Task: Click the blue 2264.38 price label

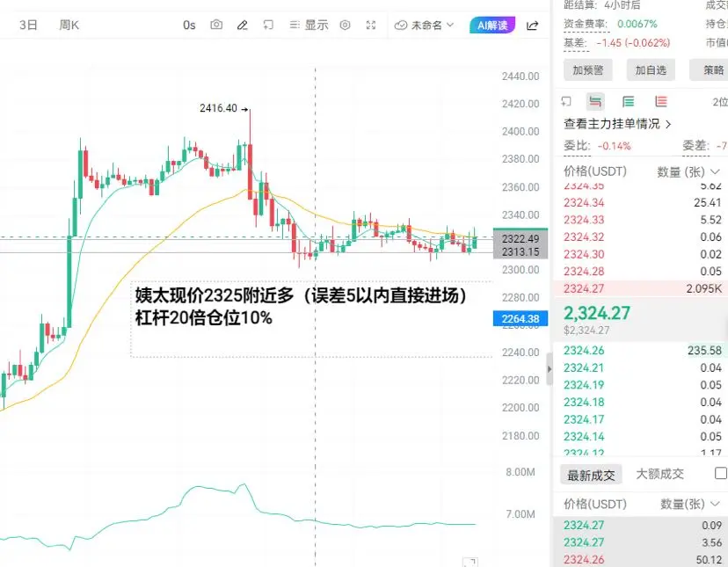Action: pos(521,318)
